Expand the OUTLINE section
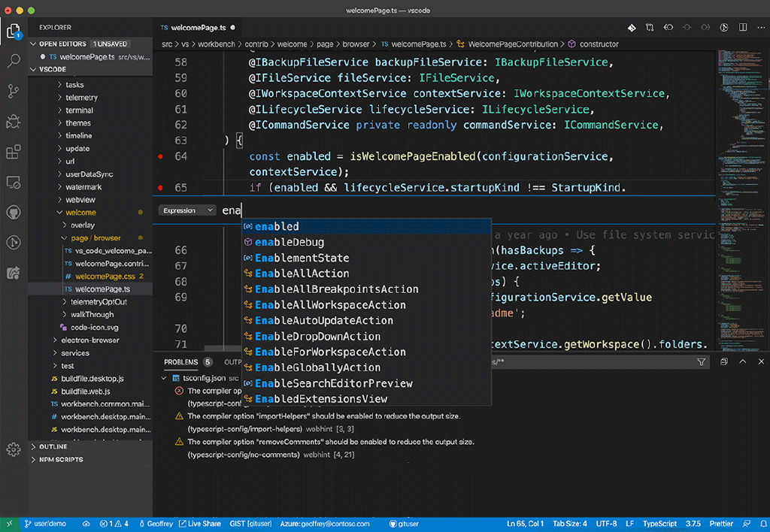 (x=33, y=446)
